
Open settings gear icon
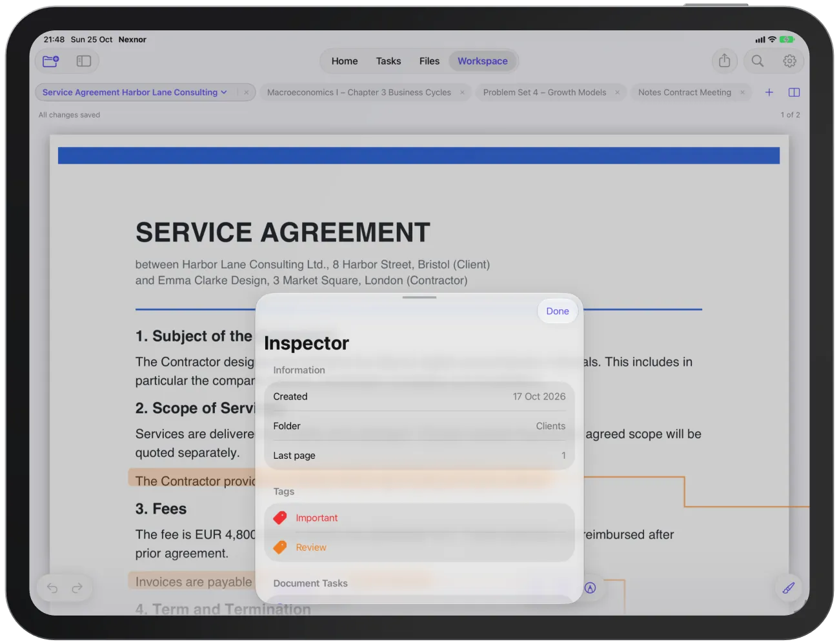click(x=789, y=61)
